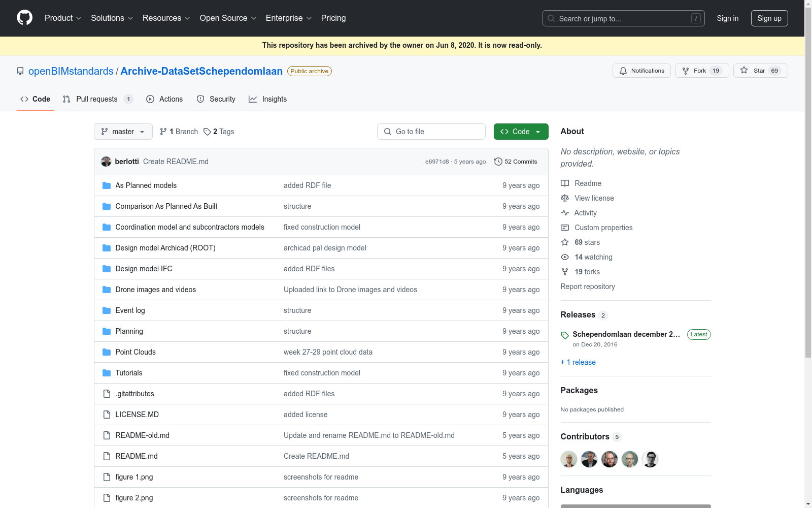Image resolution: width=812 pixels, height=508 pixels.
Task: Click the LICENSE.MD file icon
Action: pos(107,415)
